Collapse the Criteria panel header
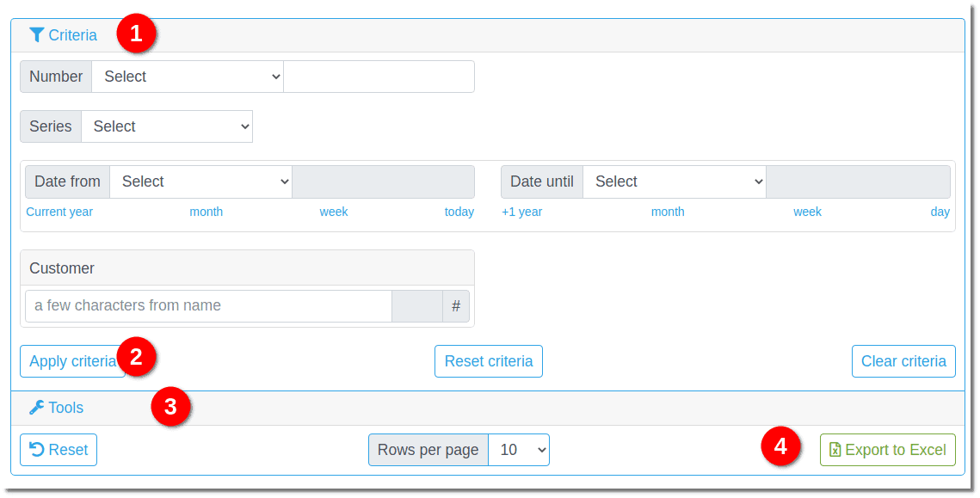Image resolution: width=980 pixels, height=498 pixels. 488,35
